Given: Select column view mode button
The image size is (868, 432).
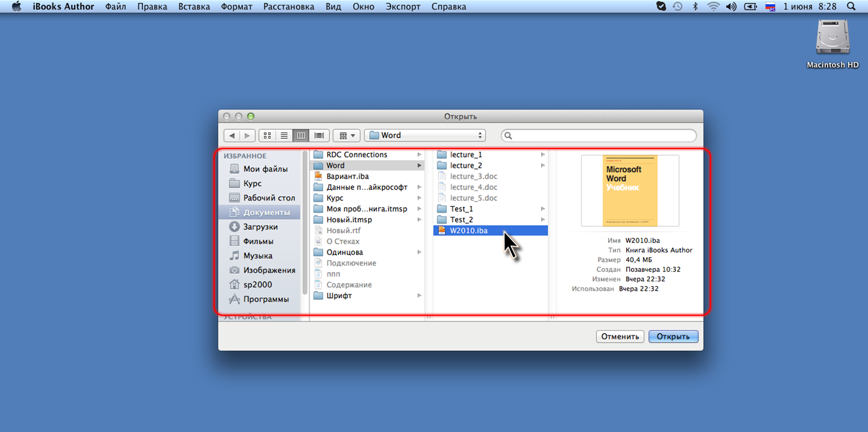Looking at the screenshot, I should click(x=301, y=136).
